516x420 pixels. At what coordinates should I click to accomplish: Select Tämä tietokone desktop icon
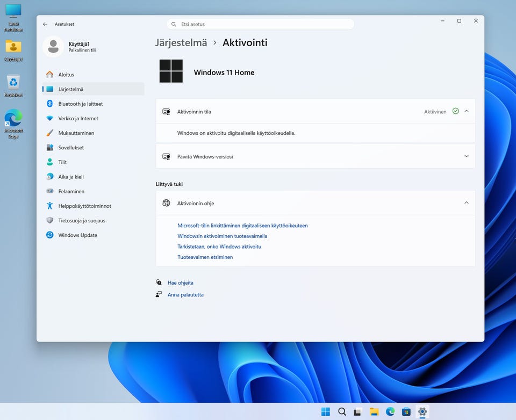[x=13, y=18]
